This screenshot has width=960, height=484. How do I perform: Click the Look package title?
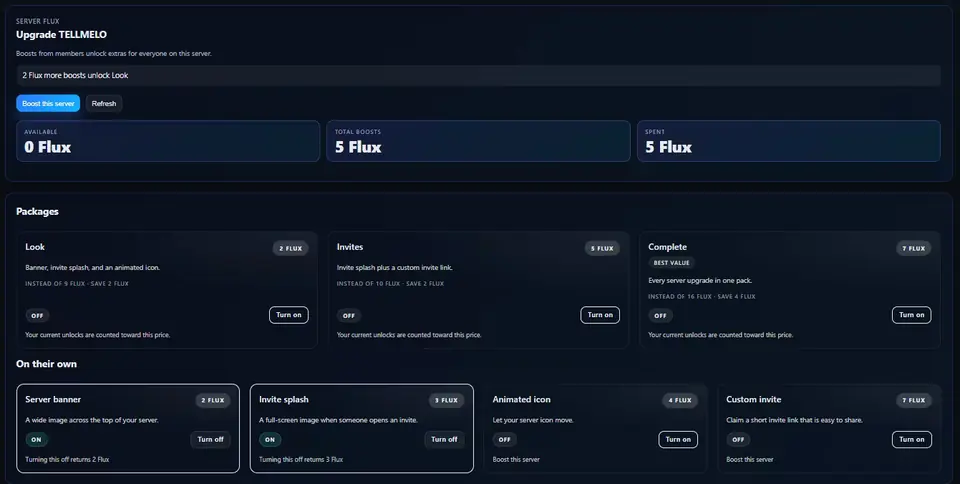[35, 247]
